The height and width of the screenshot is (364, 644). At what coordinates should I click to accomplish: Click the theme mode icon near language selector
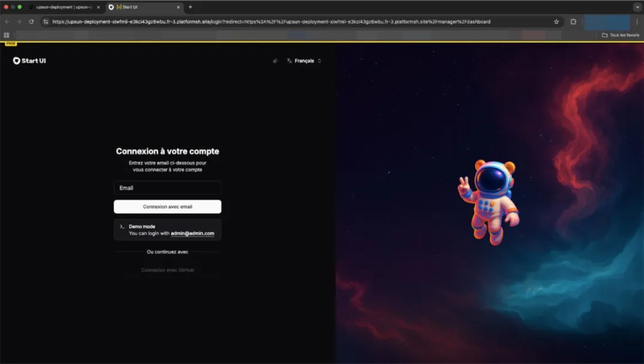pos(276,61)
